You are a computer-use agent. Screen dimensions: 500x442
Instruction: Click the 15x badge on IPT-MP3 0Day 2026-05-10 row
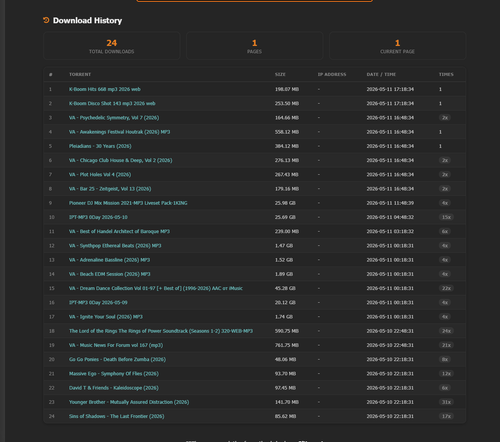click(446, 217)
